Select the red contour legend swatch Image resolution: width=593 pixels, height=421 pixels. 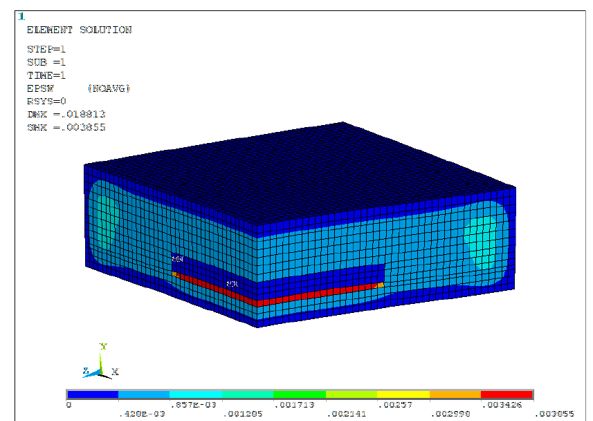(x=507, y=395)
